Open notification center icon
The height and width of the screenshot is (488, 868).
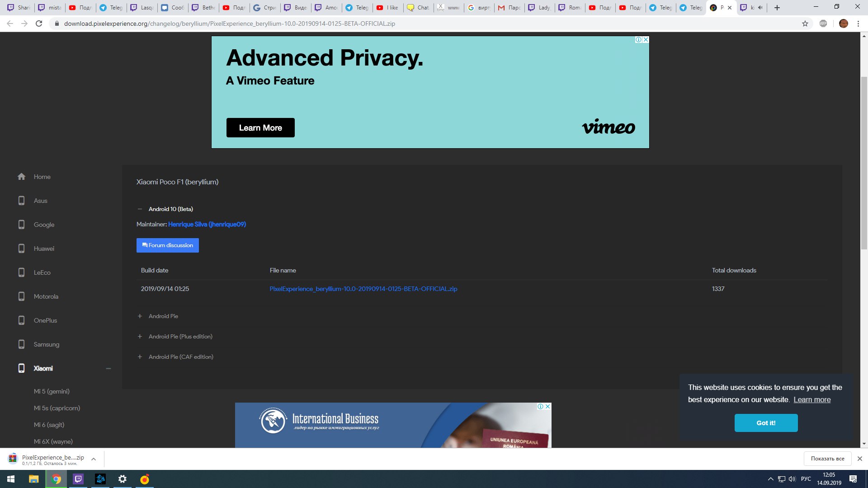point(853,479)
